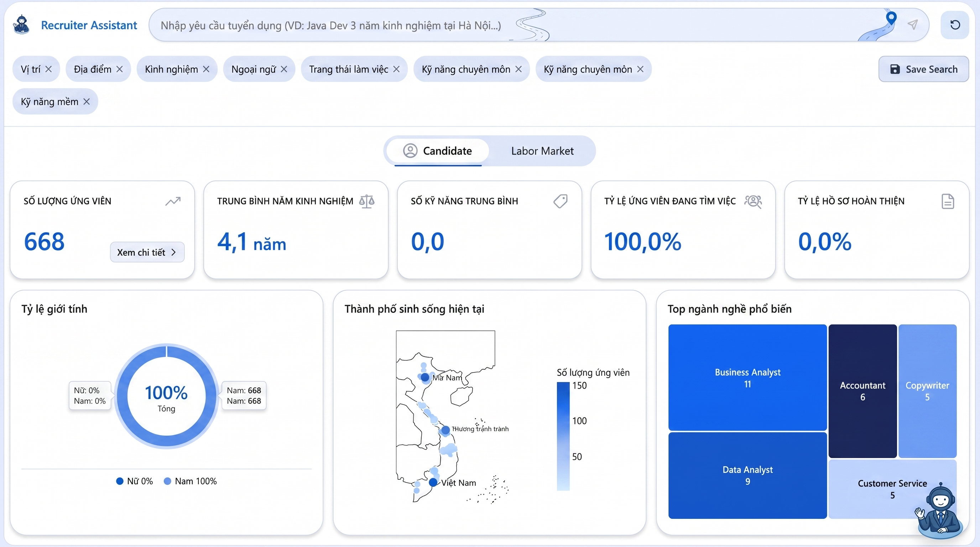Screen dimensions: 980x547
Task: Click the Business Analyst treemap block
Action: pyautogui.click(x=747, y=377)
